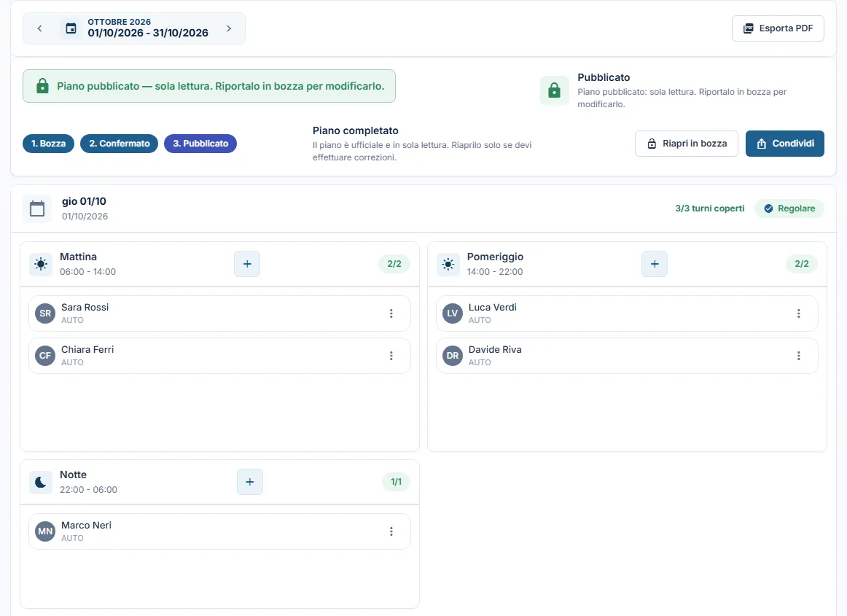Click the DR avatar of Davide Riva
The image size is (847, 616).
pos(453,356)
